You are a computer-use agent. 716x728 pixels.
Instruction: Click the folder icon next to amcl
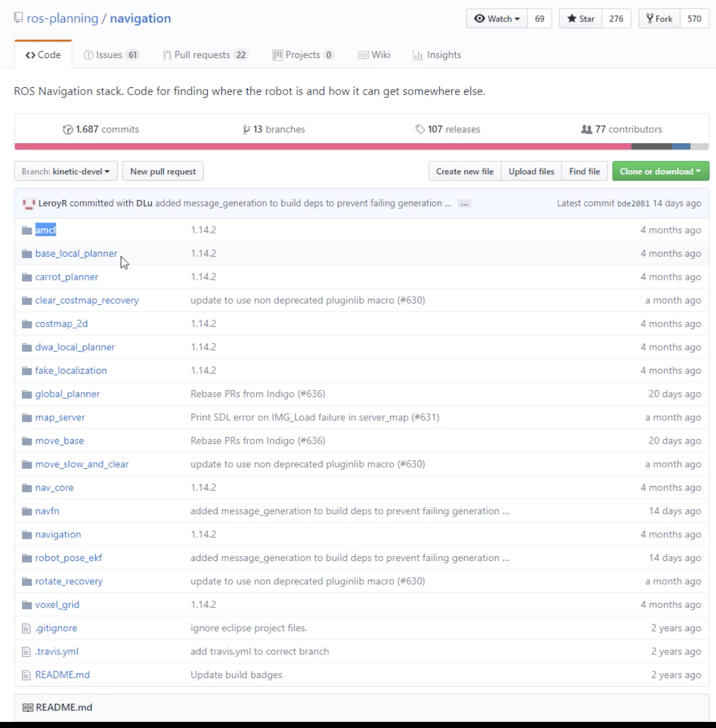point(26,230)
